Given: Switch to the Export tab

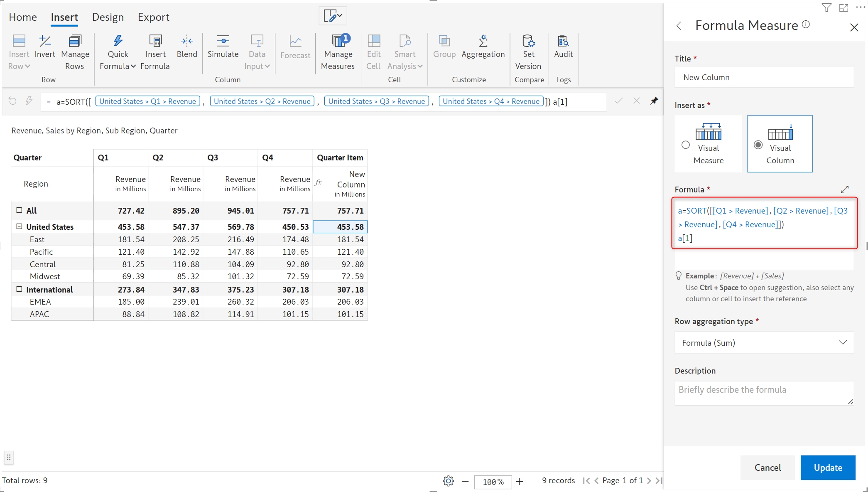Looking at the screenshot, I should (154, 17).
